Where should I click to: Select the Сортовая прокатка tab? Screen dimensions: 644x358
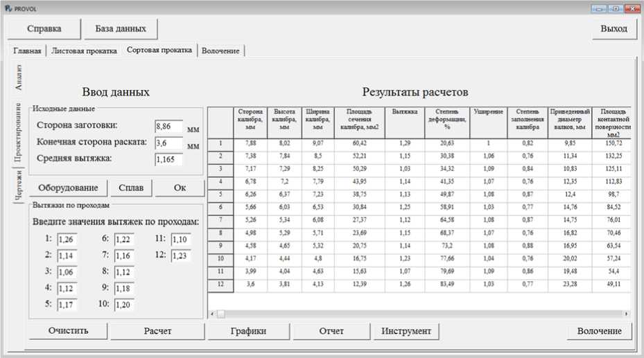[x=159, y=50]
